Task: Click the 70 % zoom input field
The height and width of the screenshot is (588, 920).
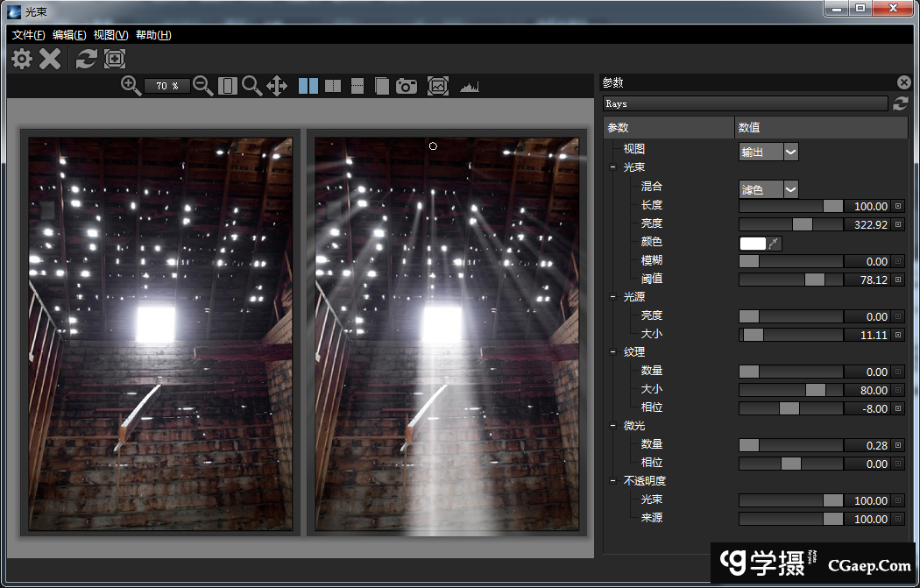Action: click(167, 86)
